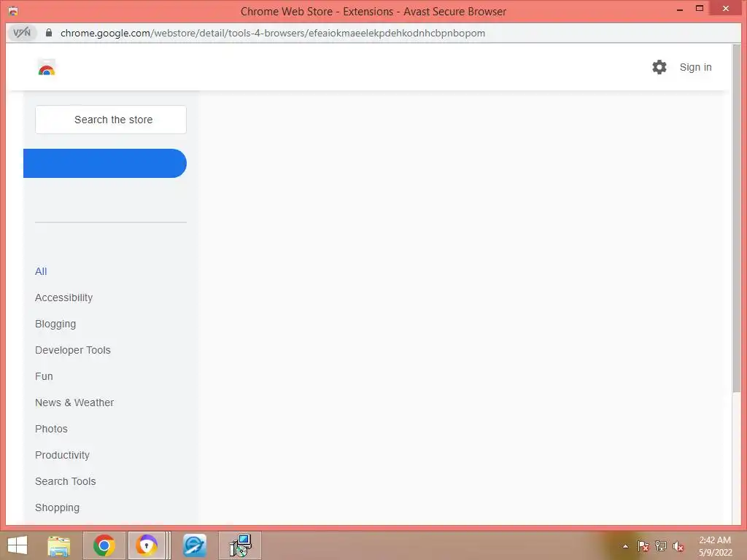Image resolution: width=747 pixels, height=560 pixels.
Task: Click the address bar URL text
Action: pos(273,33)
